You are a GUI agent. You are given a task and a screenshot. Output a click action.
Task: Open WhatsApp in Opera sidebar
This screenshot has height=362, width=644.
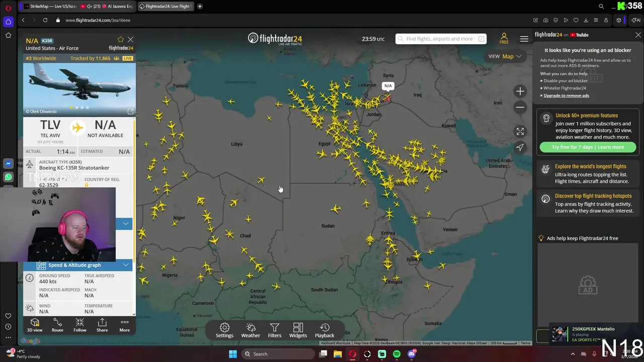(x=8, y=177)
